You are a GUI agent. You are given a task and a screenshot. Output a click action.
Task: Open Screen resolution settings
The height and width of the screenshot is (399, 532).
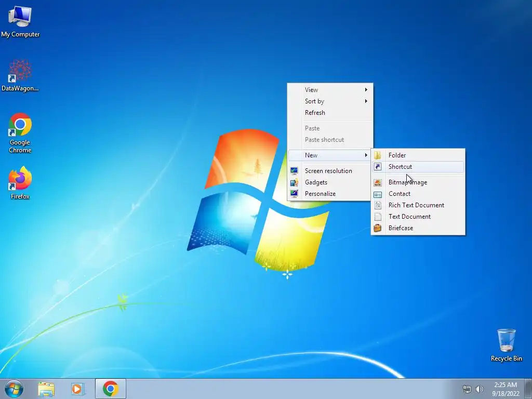330,170
